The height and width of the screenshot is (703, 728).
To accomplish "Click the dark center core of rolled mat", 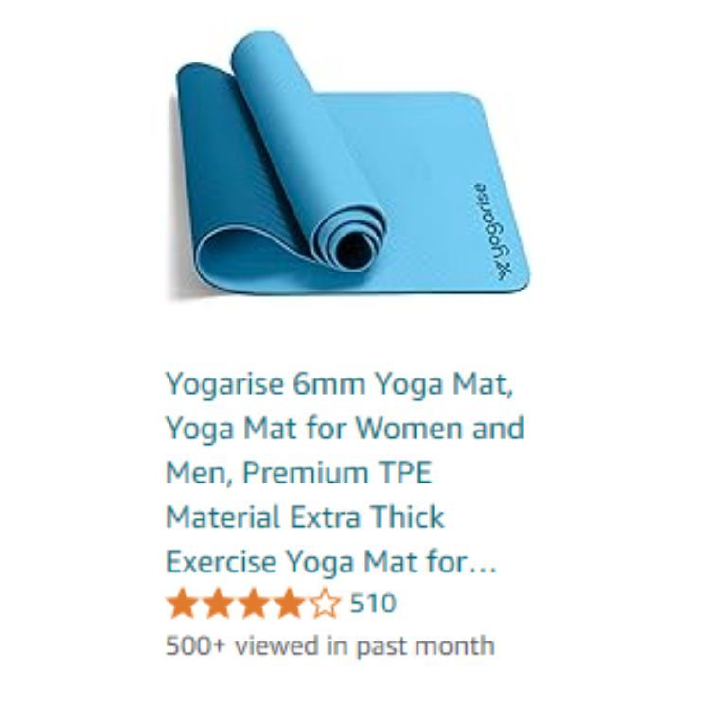I will 355,251.
